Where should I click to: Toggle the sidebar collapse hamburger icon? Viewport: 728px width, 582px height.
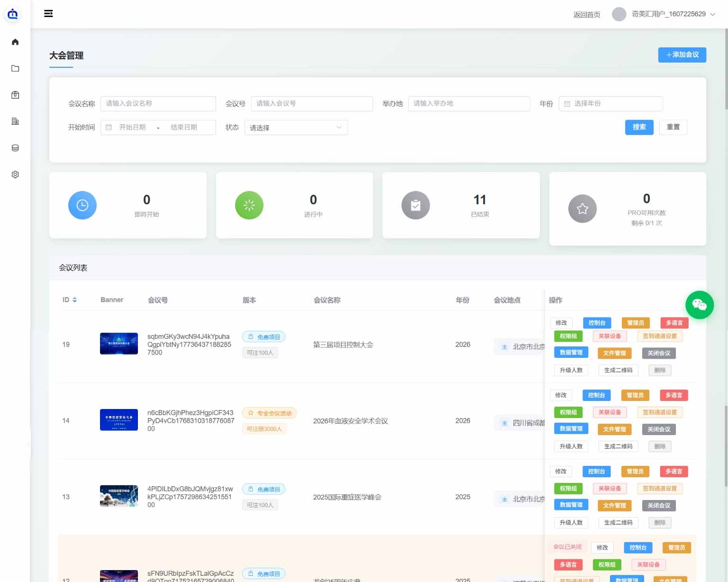coord(48,14)
